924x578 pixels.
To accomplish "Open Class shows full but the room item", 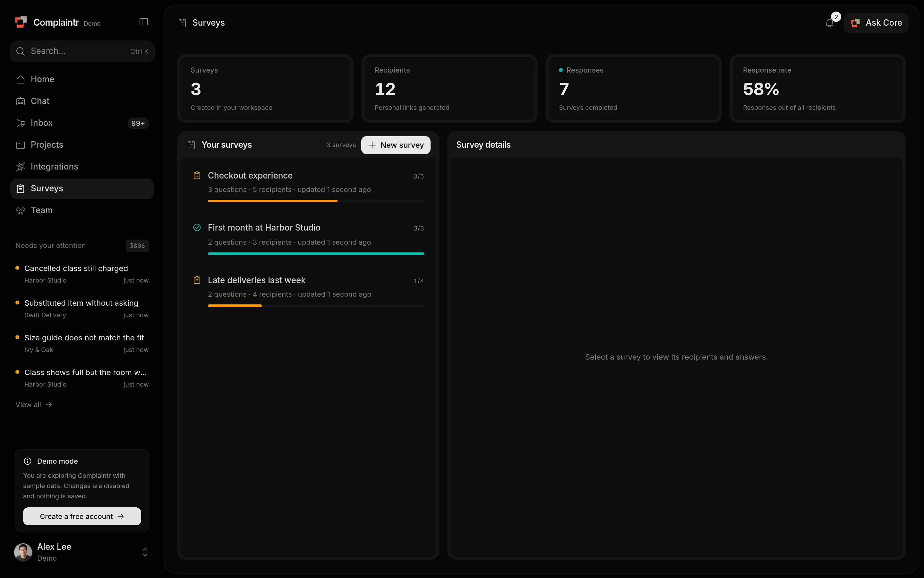I will tap(82, 378).
